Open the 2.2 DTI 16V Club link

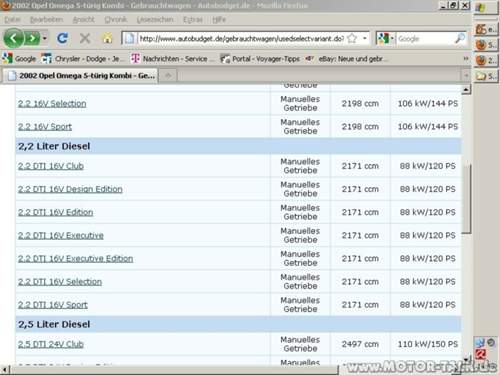pyautogui.click(x=51, y=166)
